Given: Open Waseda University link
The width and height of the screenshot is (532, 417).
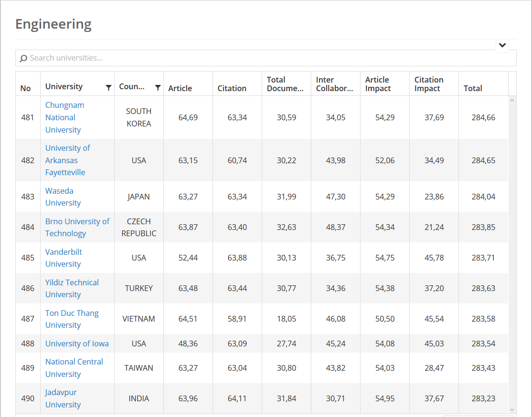Looking at the screenshot, I should click(x=63, y=197).
